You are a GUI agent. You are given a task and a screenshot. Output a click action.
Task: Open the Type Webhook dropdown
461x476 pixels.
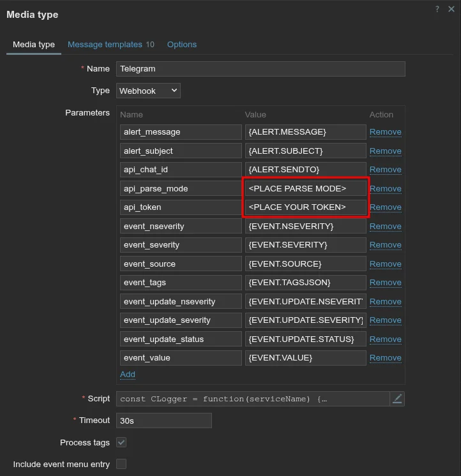[x=148, y=91]
